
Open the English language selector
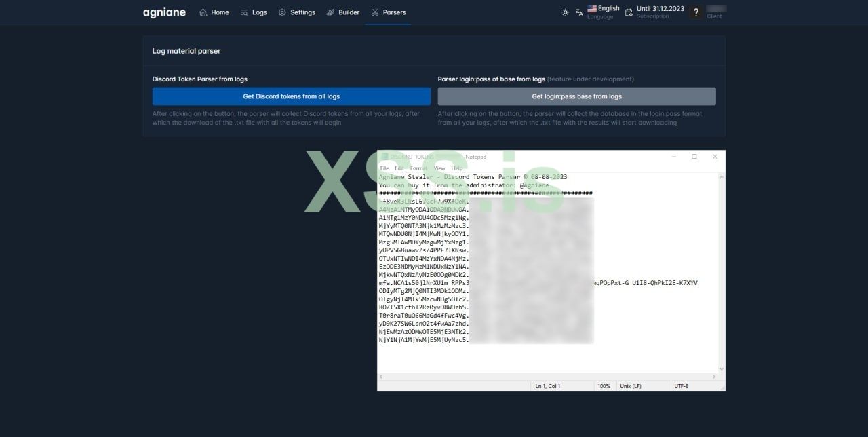[x=604, y=12]
